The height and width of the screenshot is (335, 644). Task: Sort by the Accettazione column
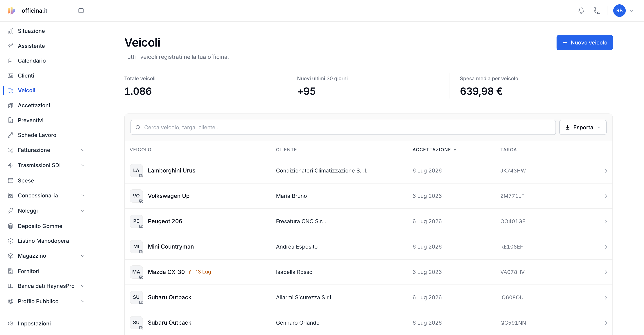[x=434, y=150]
